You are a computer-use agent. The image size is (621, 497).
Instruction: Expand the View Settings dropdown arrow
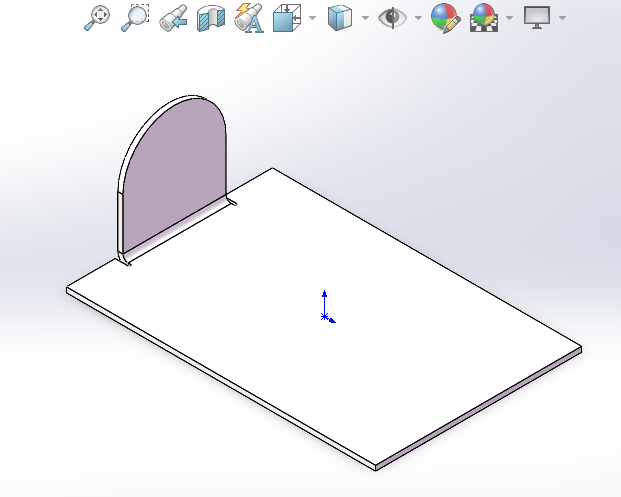(562, 18)
